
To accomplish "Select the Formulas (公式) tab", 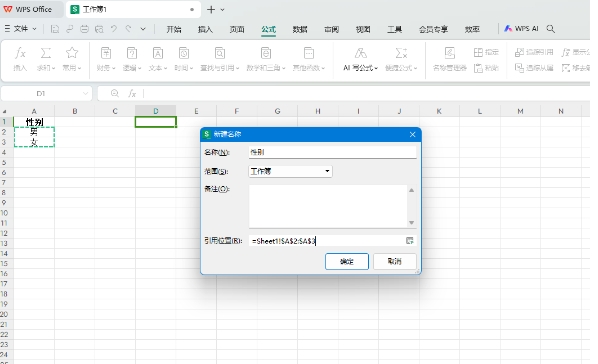I will (x=268, y=29).
